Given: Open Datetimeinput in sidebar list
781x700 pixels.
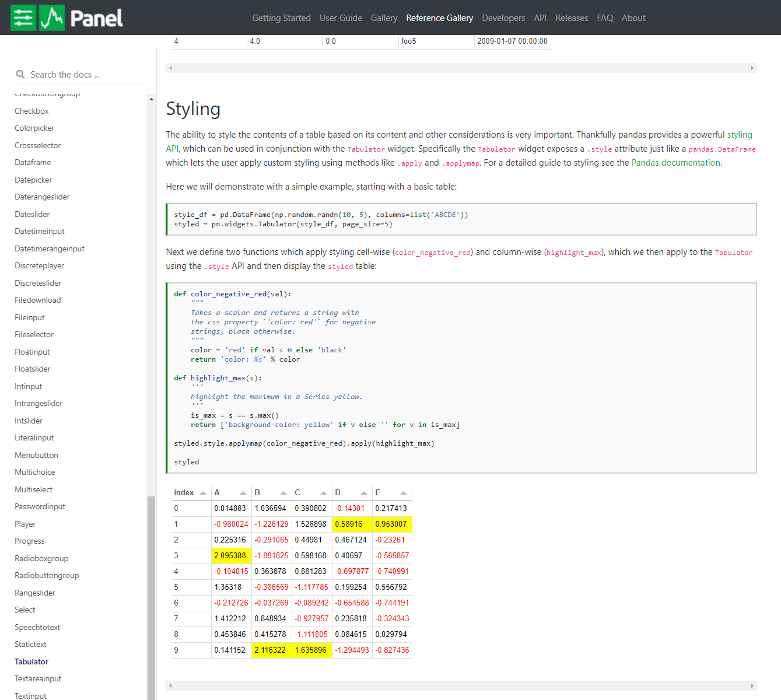Looking at the screenshot, I should tap(40, 231).
